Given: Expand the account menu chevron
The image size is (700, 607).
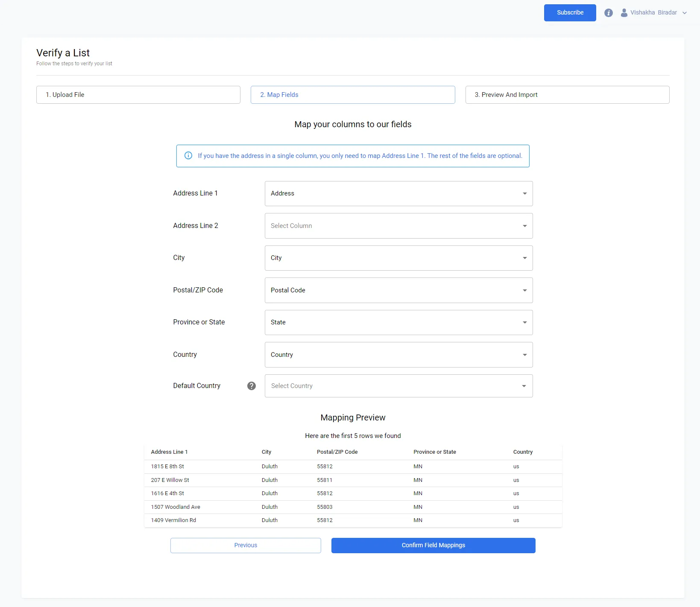Looking at the screenshot, I should [x=685, y=13].
